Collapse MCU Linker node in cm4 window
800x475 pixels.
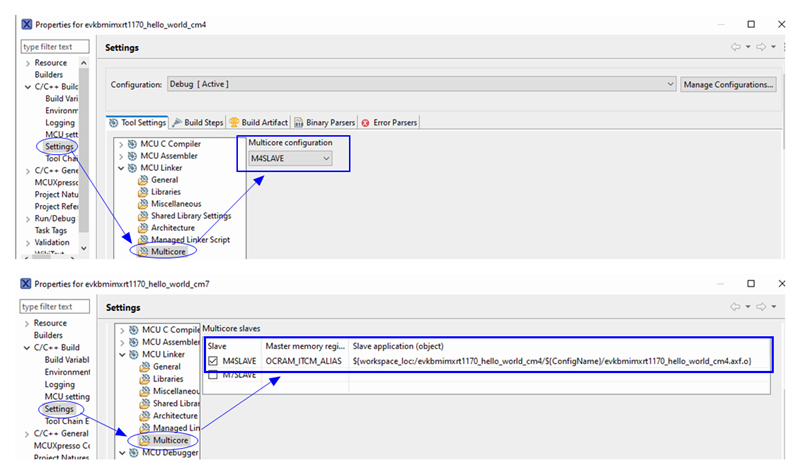(x=122, y=168)
